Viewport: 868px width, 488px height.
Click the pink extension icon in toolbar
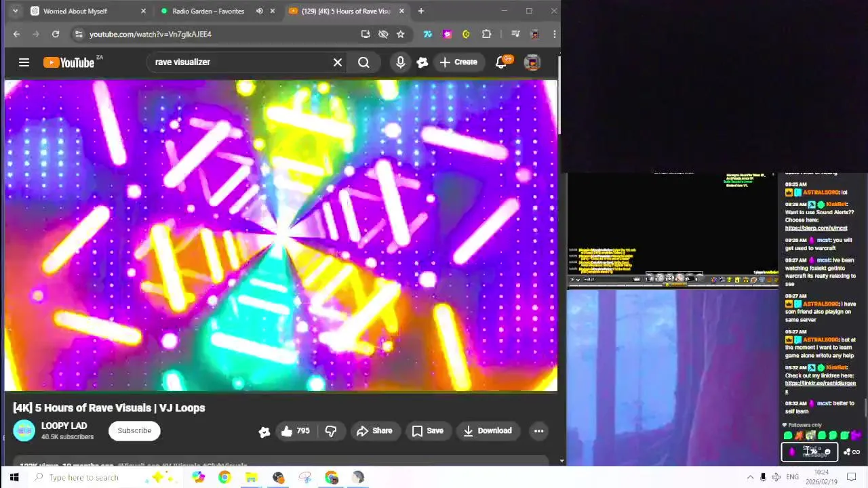(447, 34)
